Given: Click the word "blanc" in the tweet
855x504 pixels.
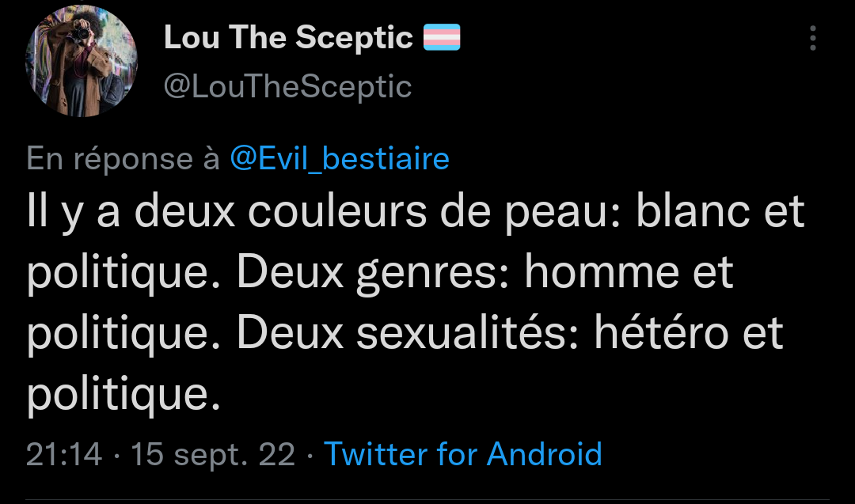Looking at the screenshot, I should click(681, 212).
